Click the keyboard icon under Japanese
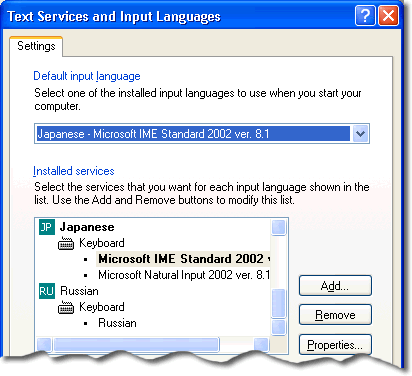Viewport: 412px width, 376px height. tap(66, 243)
